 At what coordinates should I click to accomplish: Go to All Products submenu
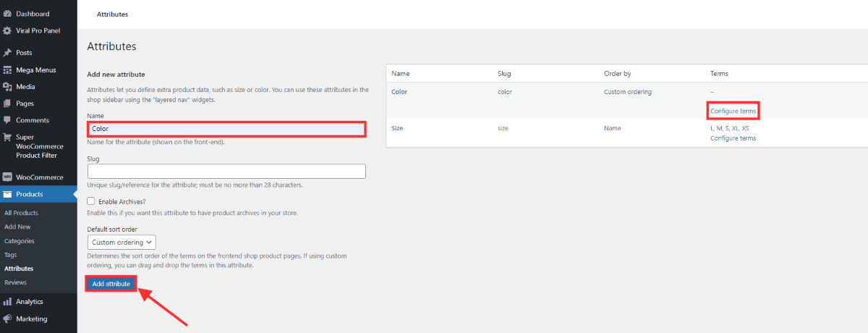click(x=21, y=213)
